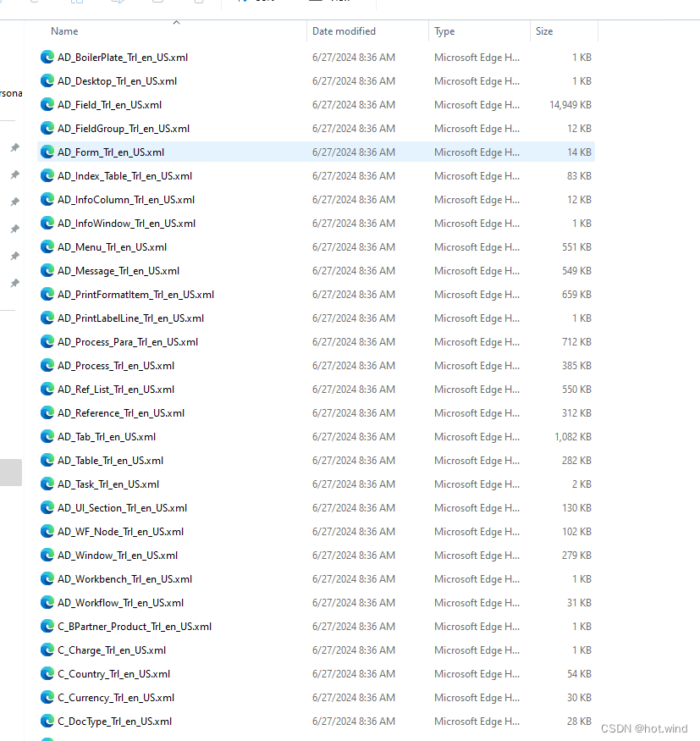Click the 659 KB size cell
Screen dimensions: 700x741
pos(576,295)
